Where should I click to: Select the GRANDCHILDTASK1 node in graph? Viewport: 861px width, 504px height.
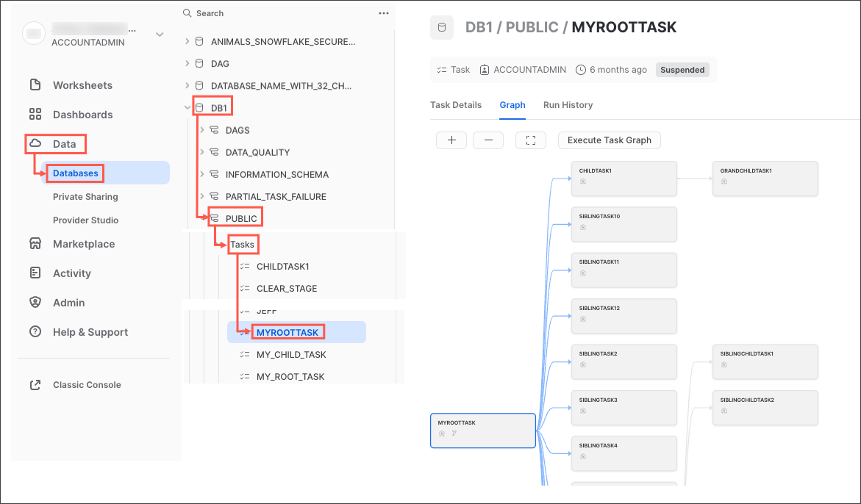point(765,179)
